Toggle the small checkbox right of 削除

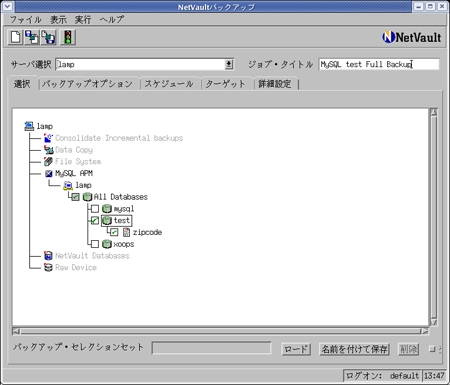pos(432,349)
